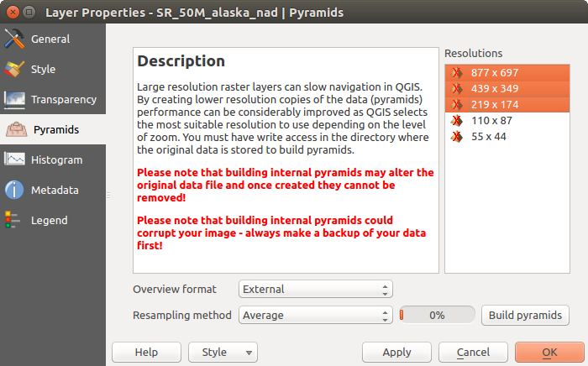The image size is (588, 366).
Task: Click the Style paintbrush icon
Action: [14, 70]
